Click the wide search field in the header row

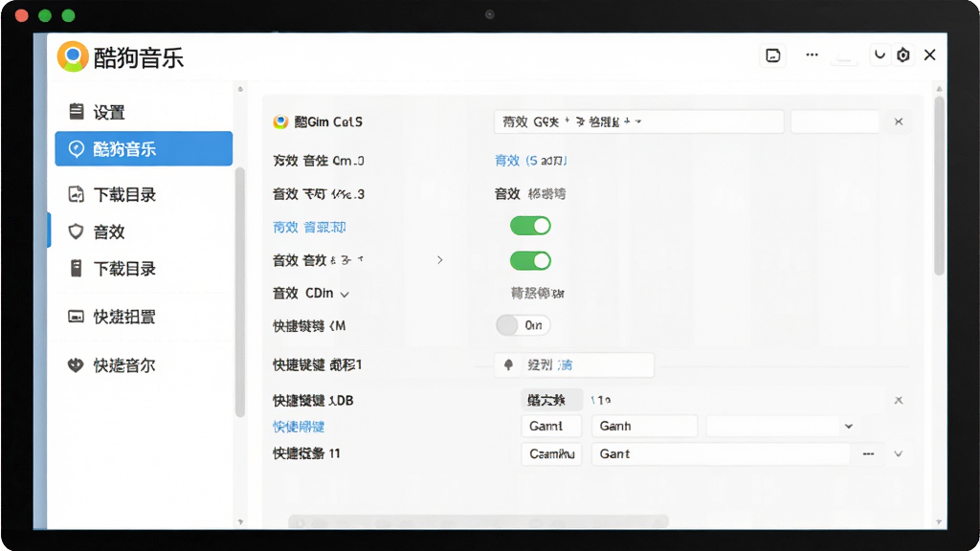pos(638,121)
